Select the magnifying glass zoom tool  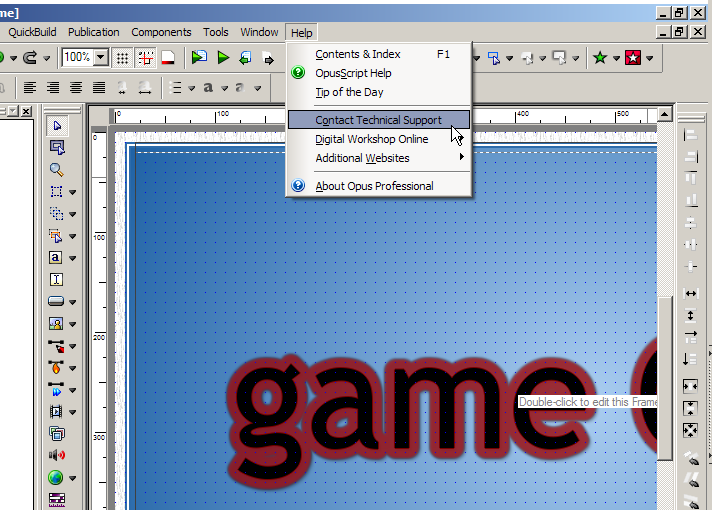click(x=57, y=170)
